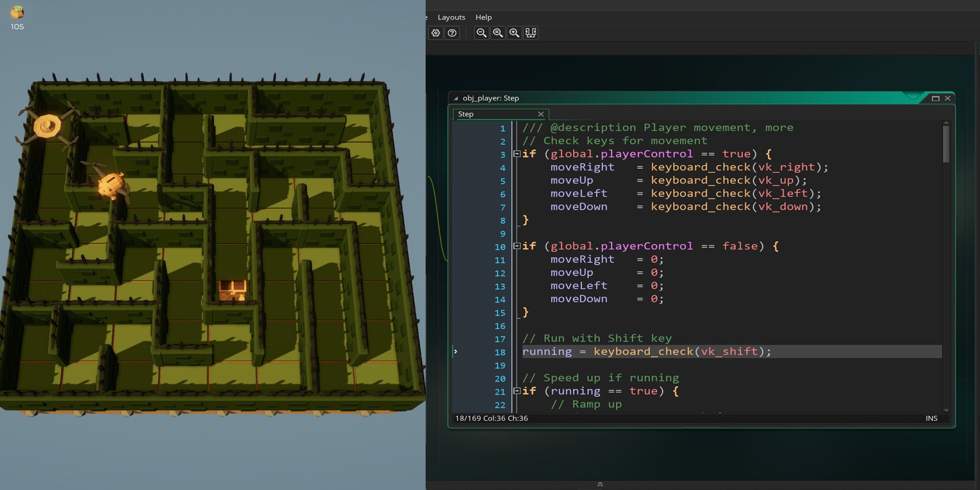This screenshot has height=490, width=980.
Task: Collapse the playerControl false block on line 10
Action: coord(517,246)
